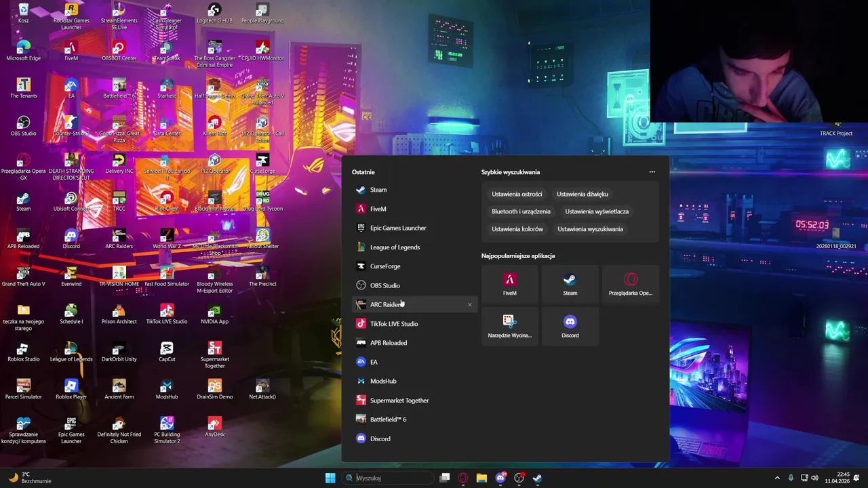Open ModsHub from the recent list
This screenshot has height=488, width=868.
(x=414, y=381)
